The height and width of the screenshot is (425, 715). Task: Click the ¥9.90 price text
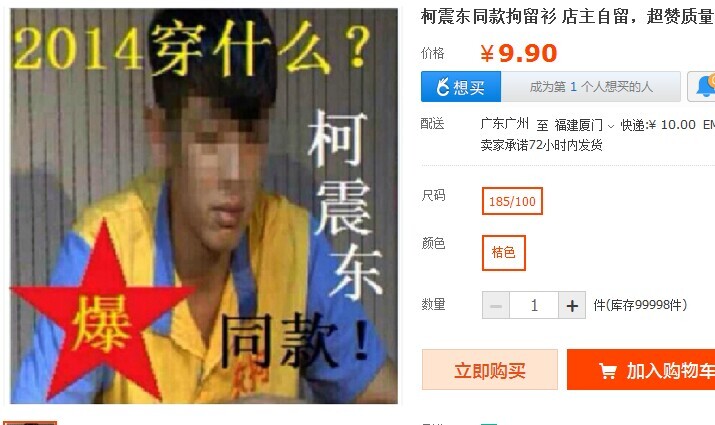pyautogui.click(x=518, y=53)
